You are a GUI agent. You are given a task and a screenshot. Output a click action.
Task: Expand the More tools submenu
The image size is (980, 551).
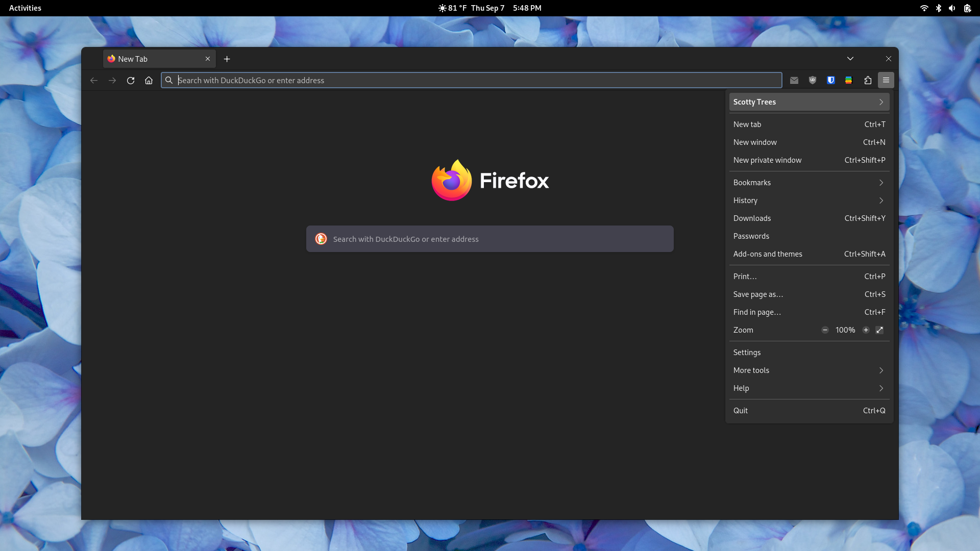pyautogui.click(x=809, y=370)
